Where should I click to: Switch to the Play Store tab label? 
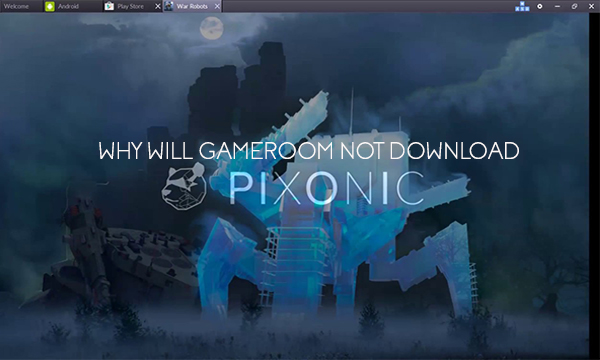pos(130,6)
